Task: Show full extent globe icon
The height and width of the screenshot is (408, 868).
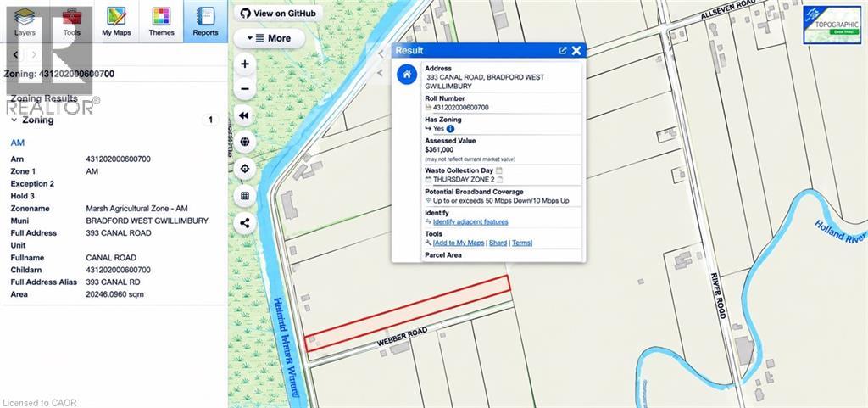Action: tap(245, 142)
